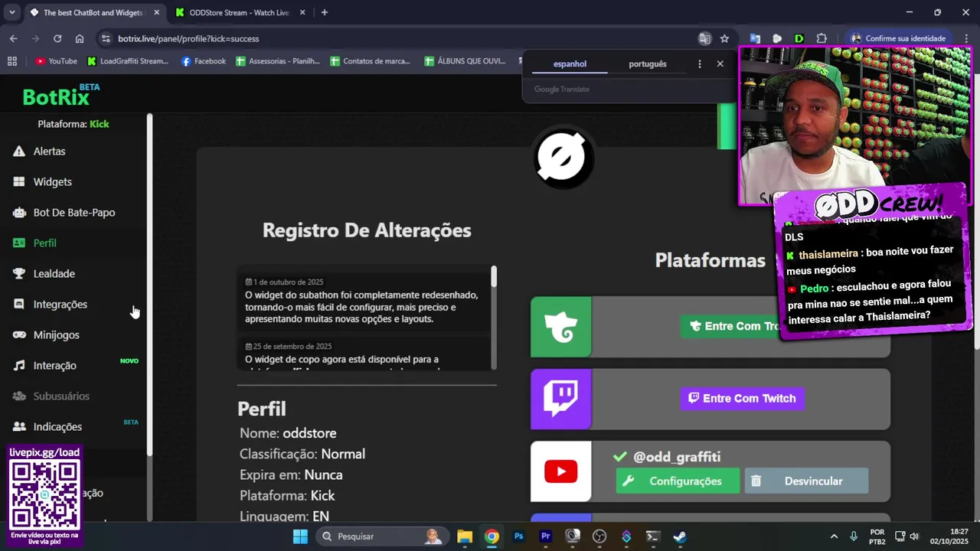Click Confirme sua identidade profile chip
The image size is (980, 551).
[898, 38]
